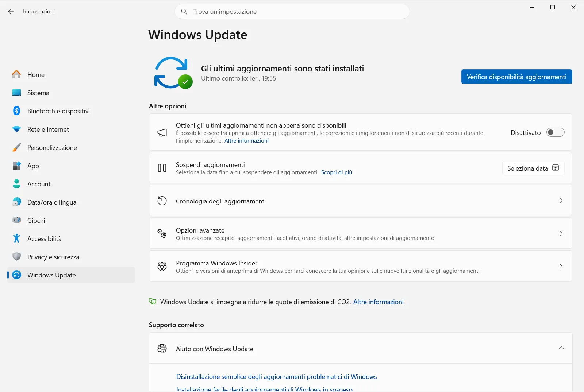Click the Rete e Internet wifi icon
584x392 pixels.
[16, 129]
